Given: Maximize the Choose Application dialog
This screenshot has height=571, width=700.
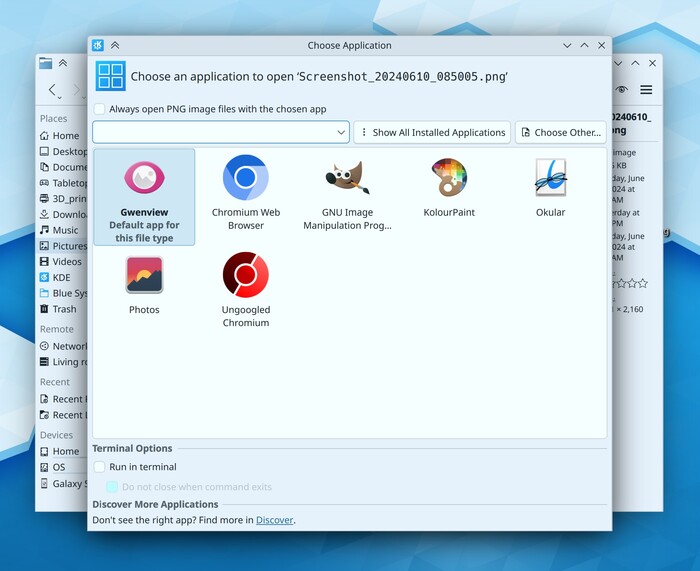Looking at the screenshot, I should click(x=584, y=46).
